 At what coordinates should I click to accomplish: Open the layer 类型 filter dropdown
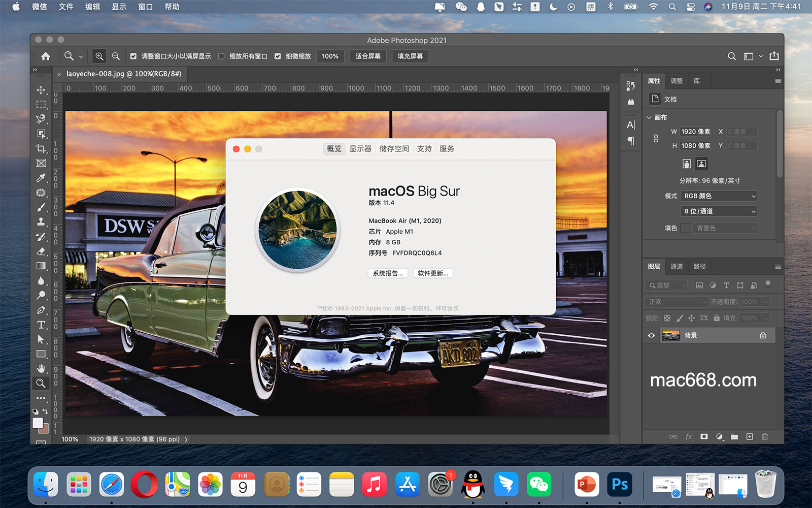click(x=666, y=285)
